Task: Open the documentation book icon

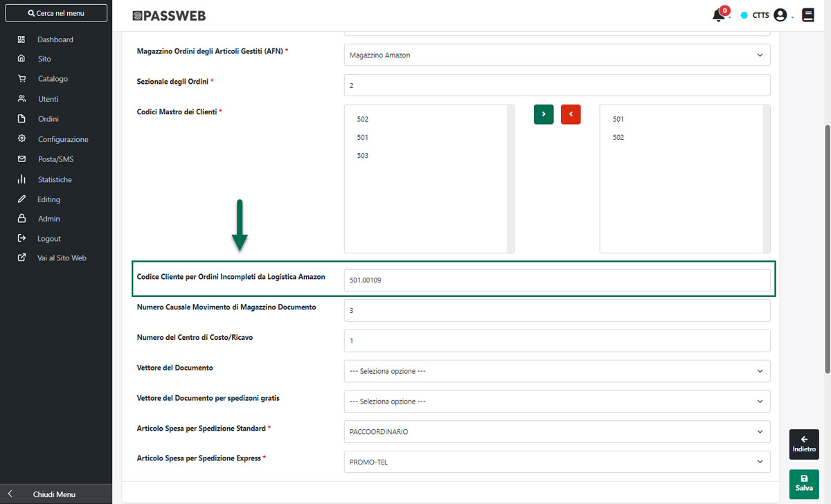Action: point(808,15)
